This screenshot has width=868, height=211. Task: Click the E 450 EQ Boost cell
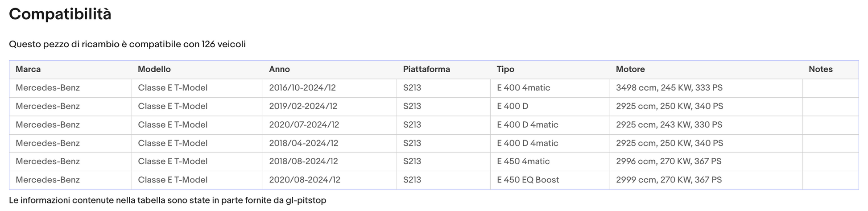tap(550, 180)
